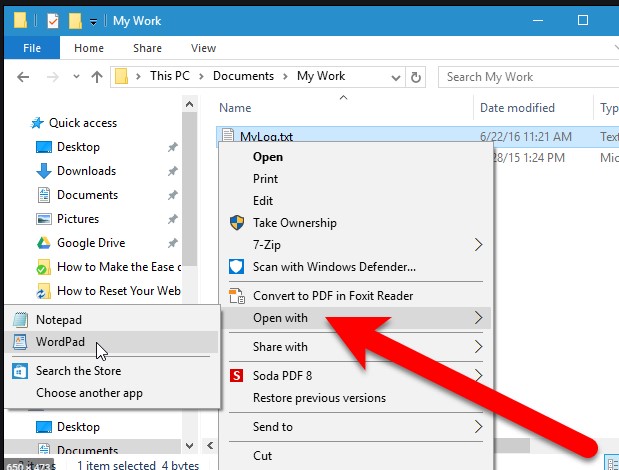
Task: Open Downloads in Quick access
Action: point(86,171)
